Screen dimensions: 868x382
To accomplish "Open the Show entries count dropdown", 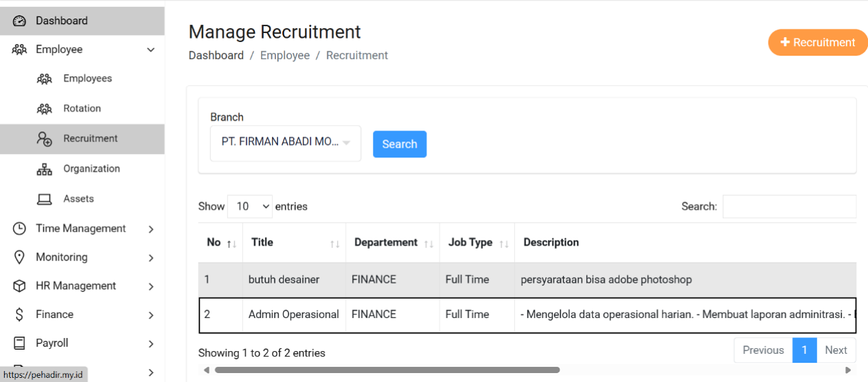I will [x=250, y=206].
